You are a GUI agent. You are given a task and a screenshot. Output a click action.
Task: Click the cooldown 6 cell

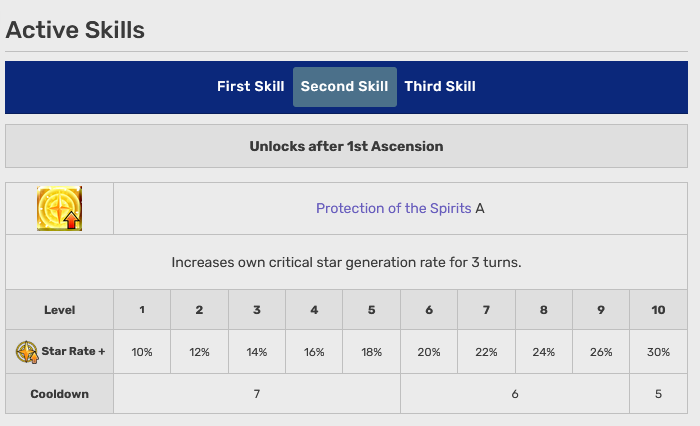tap(515, 394)
